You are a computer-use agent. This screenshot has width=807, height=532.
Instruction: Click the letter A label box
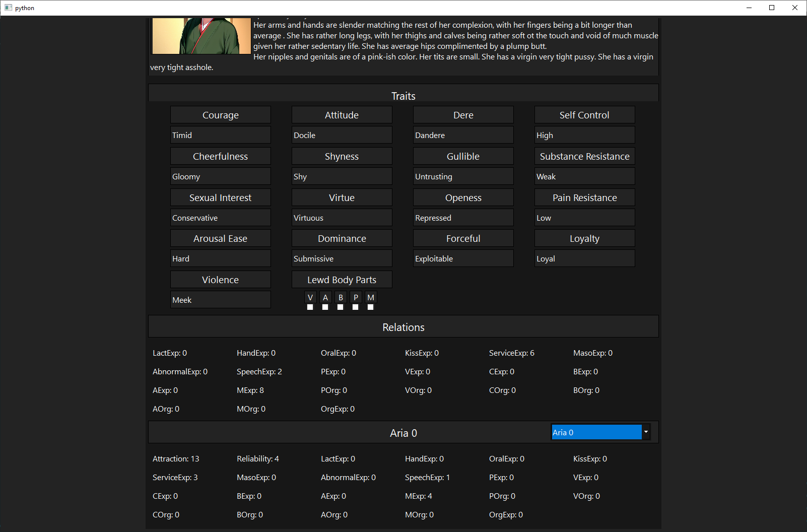(x=325, y=297)
